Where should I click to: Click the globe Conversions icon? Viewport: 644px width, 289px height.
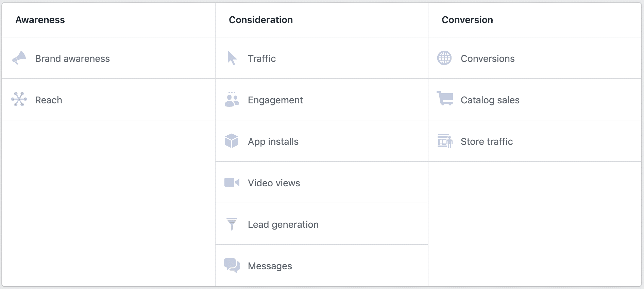[x=444, y=58]
